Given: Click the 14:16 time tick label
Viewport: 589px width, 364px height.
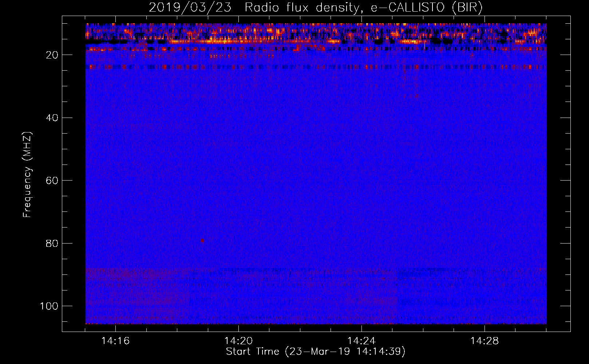Looking at the screenshot, I should [115, 341].
